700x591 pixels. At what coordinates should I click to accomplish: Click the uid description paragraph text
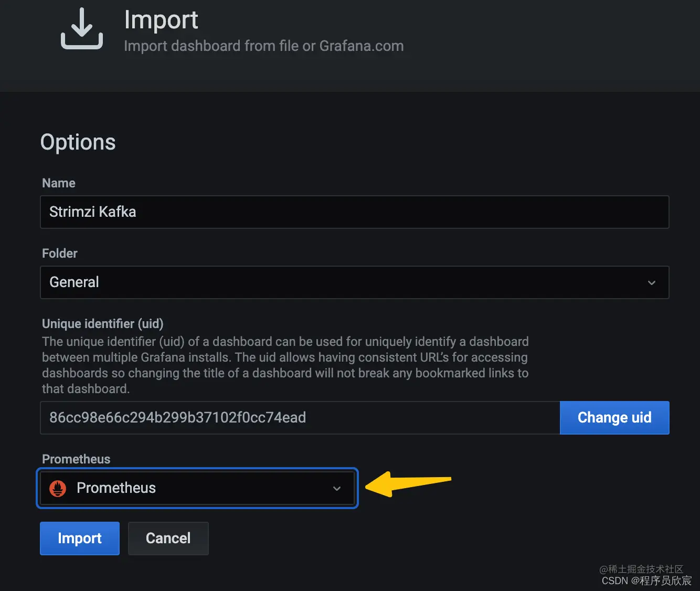[x=285, y=365]
